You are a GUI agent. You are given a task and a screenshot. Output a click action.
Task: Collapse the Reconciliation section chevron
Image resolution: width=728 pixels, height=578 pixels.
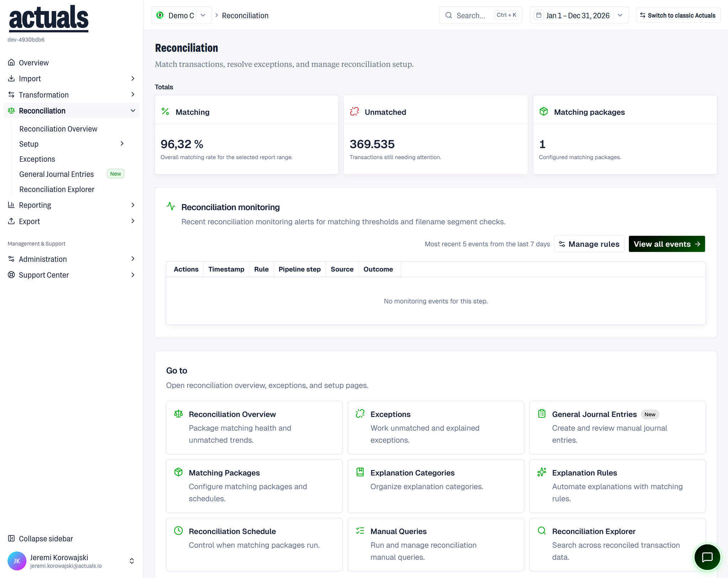point(133,111)
